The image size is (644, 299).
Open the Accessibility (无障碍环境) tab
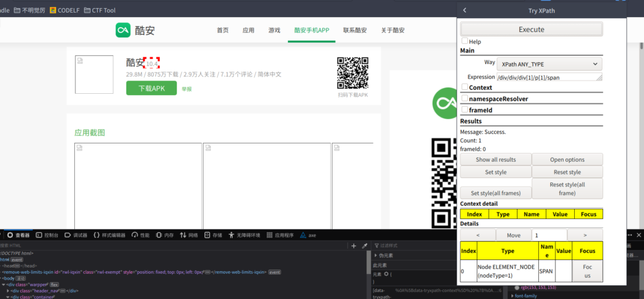245,235
